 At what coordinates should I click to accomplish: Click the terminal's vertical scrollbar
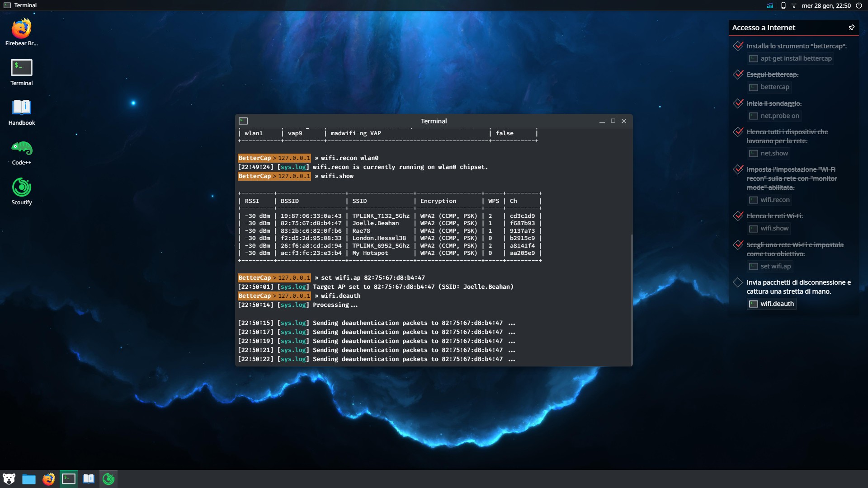(x=631, y=298)
